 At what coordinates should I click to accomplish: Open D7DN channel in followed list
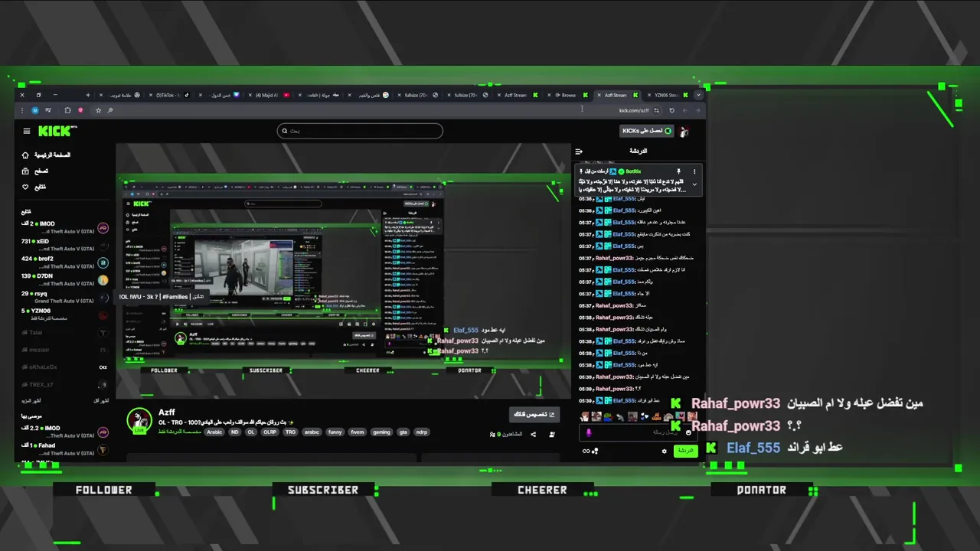tap(65, 279)
